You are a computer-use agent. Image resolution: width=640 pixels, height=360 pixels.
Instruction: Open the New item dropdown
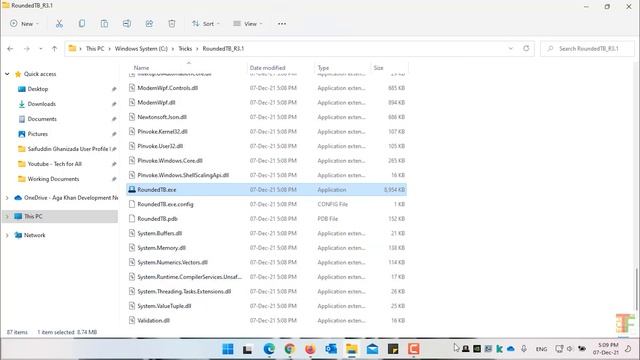point(24,24)
